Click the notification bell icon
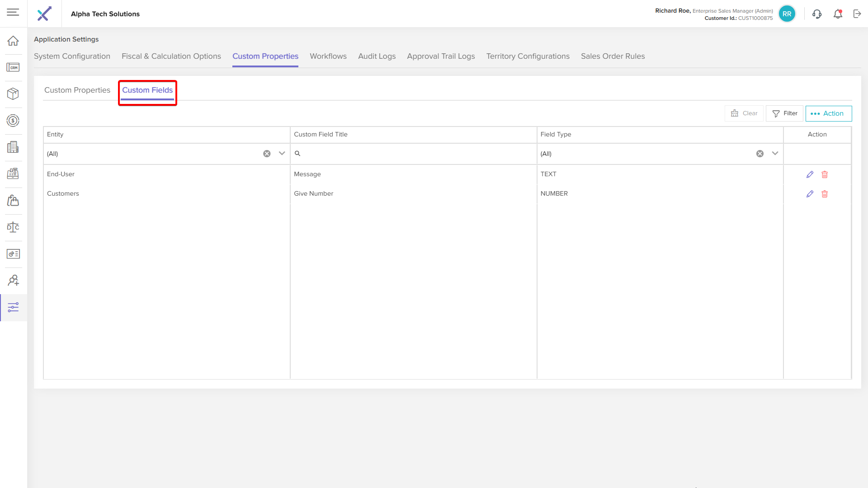 pyautogui.click(x=838, y=14)
